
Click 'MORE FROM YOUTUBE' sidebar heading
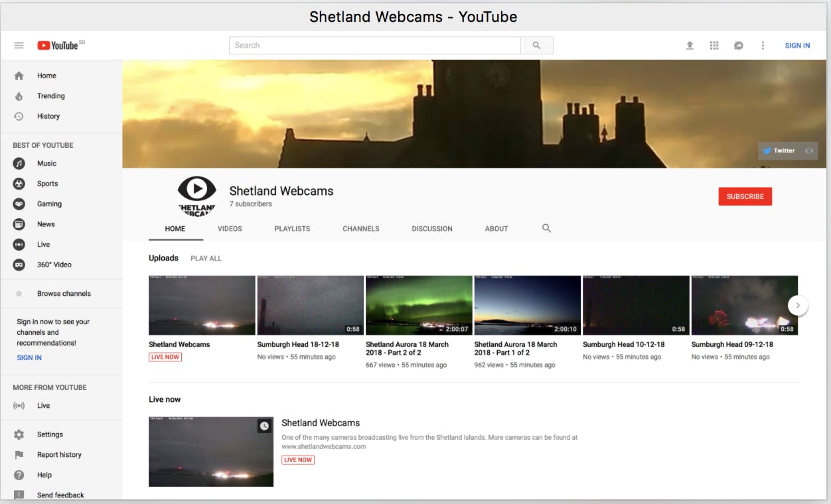(50, 387)
